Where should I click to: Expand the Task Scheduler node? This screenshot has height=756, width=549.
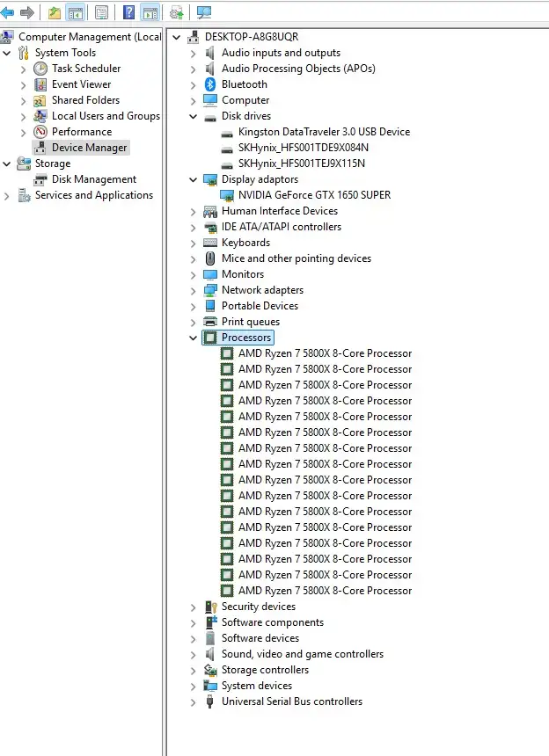[x=23, y=69]
